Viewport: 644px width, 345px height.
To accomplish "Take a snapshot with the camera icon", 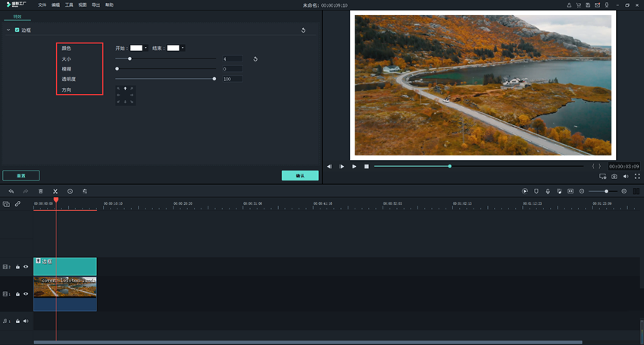I will [614, 177].
